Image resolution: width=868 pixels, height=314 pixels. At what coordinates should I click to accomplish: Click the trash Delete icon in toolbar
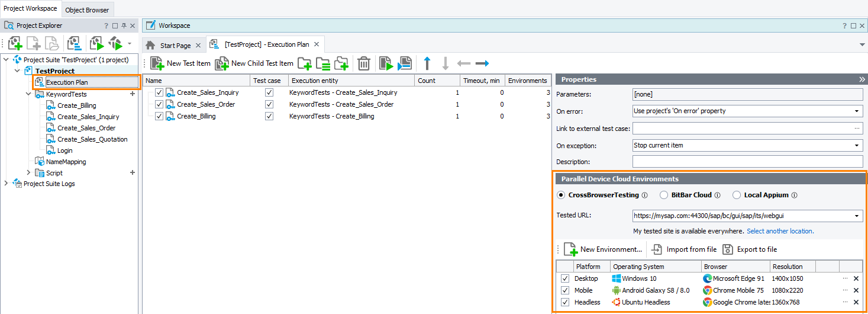point(364,63)
